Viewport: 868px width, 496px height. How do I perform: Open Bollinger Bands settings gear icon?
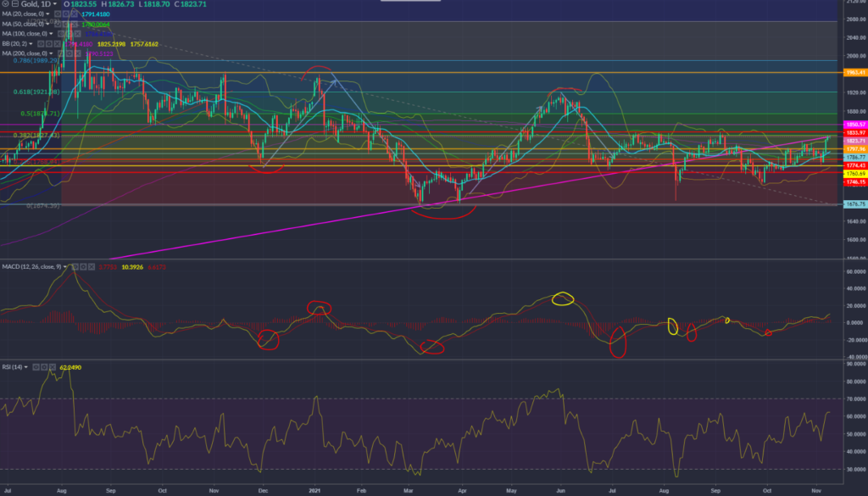(x=49, y=44)
